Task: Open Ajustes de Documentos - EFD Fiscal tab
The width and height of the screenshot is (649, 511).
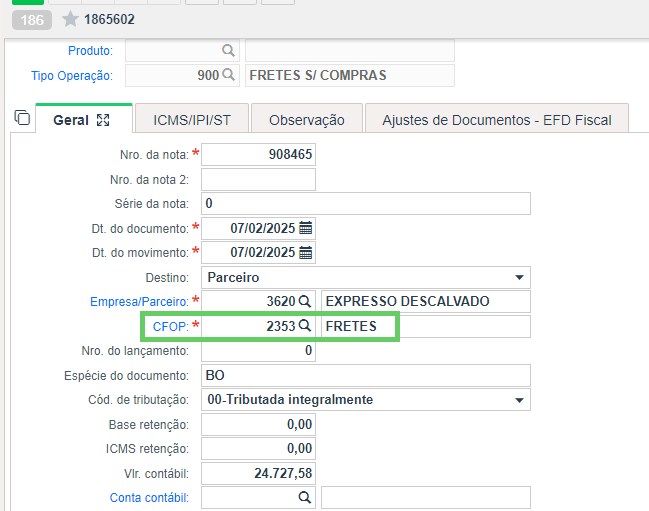Action: click(x=497, y=120)
